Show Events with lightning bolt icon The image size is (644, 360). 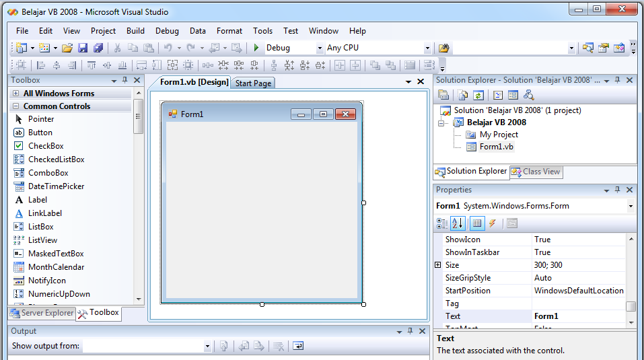(x=492, y=223)
